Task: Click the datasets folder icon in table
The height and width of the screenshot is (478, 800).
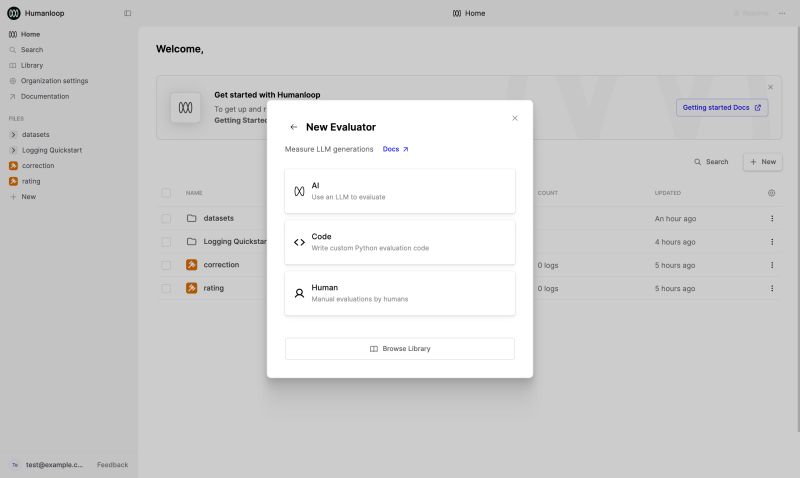Action: tap(191, 218)
